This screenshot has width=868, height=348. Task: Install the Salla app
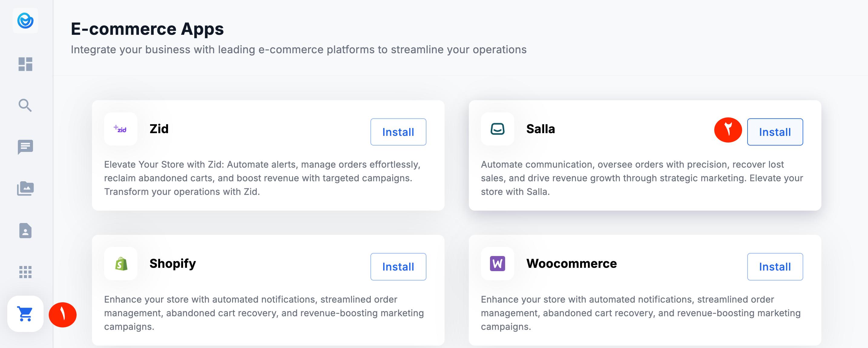[x=775, y=132]
